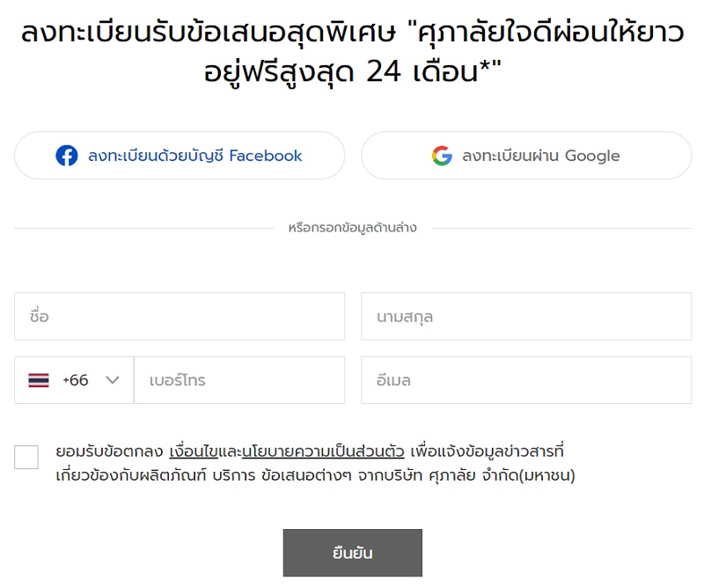Click the blue Facebook logo icon
Screen dimensions: 704x588
pyautogui.click(x=67, y=156)
